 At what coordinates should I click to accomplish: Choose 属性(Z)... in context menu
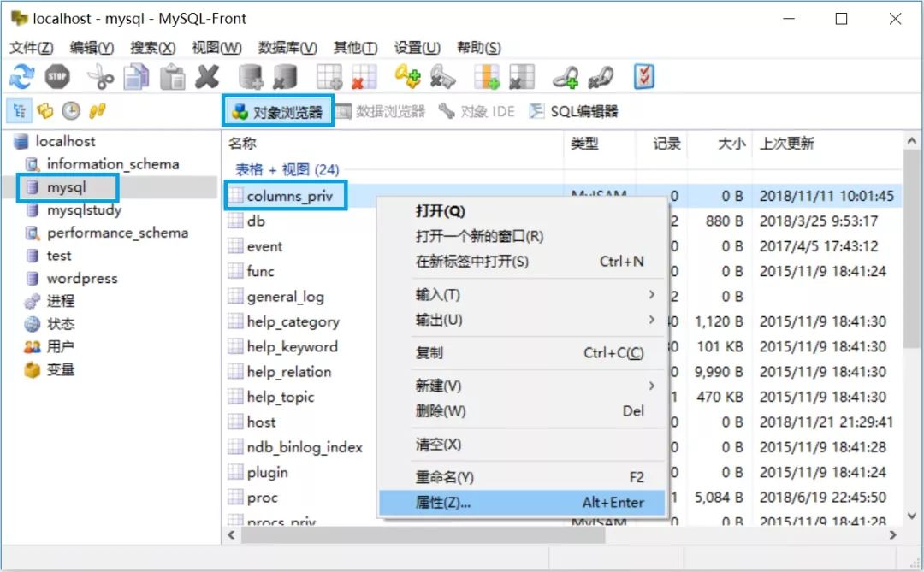522,503
